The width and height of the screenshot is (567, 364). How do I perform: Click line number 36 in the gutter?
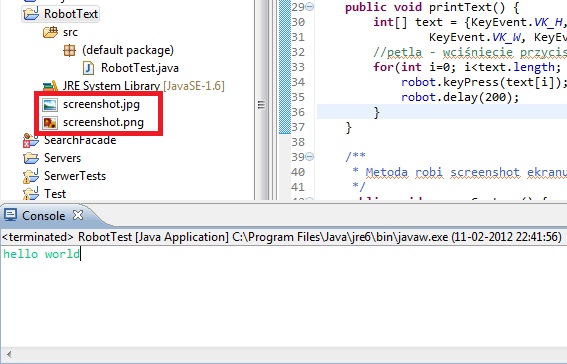click(298, 112)
